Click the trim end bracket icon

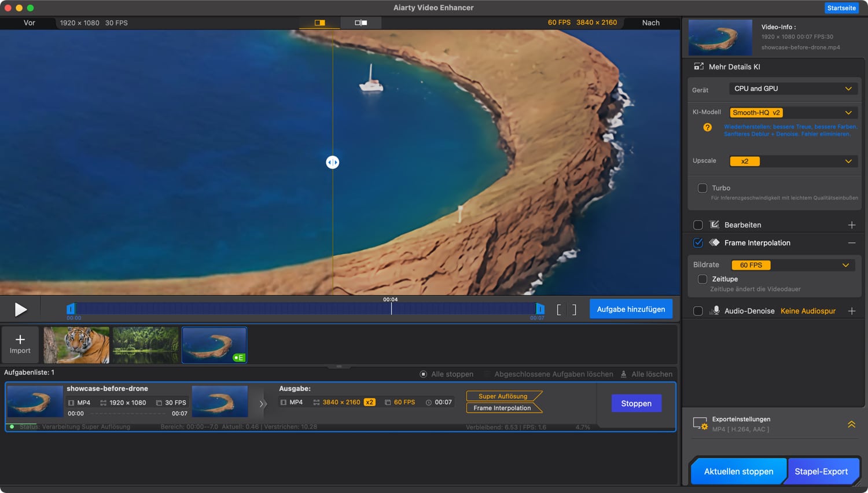[x=574, y=310]
